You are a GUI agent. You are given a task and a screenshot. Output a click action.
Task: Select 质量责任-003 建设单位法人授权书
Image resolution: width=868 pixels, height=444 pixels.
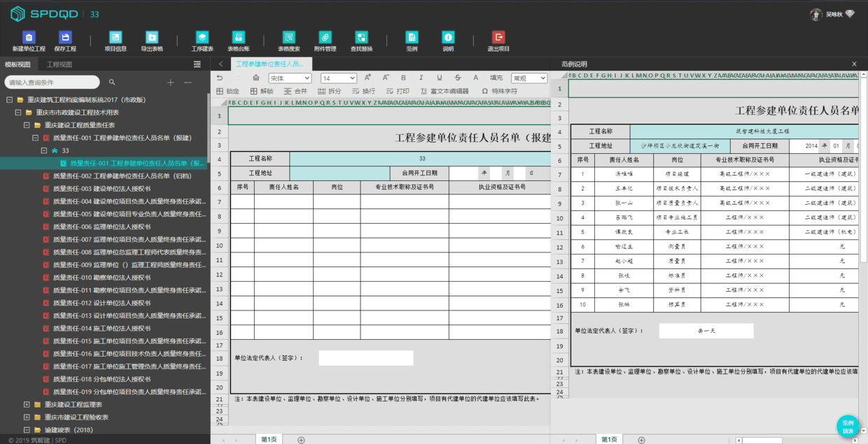[x=101, y=189]
